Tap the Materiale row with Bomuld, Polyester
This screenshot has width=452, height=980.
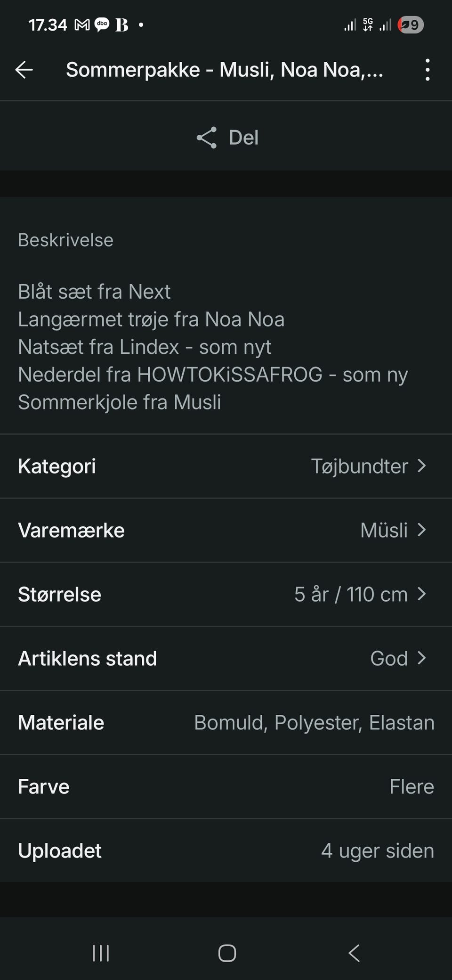(x=226, y=722)
